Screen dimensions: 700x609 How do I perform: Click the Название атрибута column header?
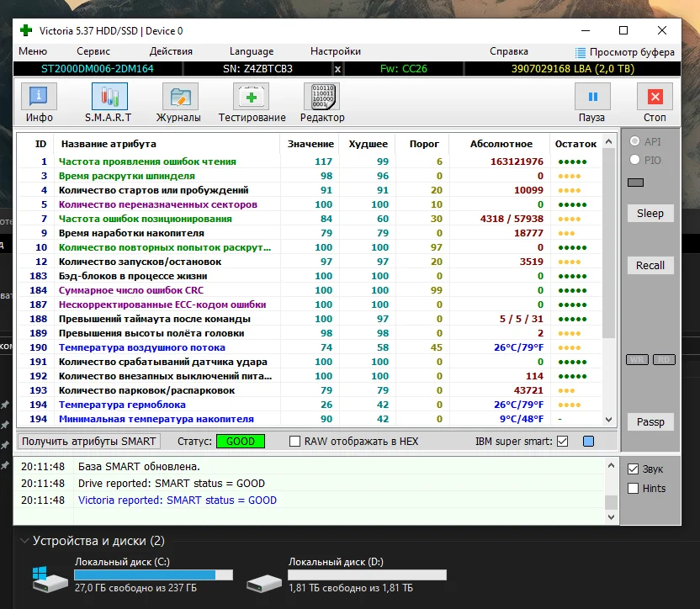point(109,144)
